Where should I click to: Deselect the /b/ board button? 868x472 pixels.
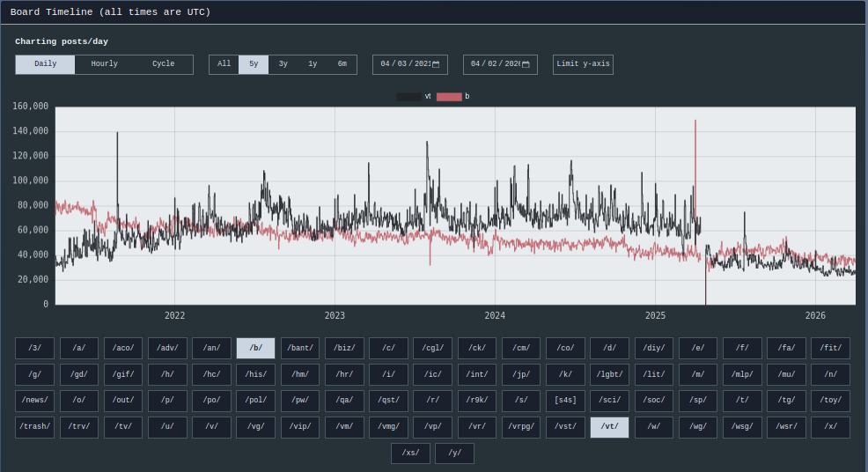[x=256, y=348]
